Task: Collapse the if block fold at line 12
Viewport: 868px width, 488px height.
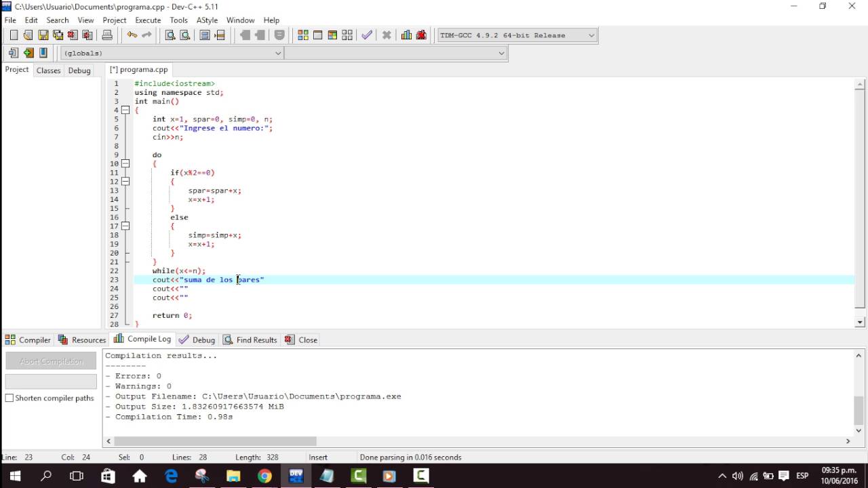Action: 125,182
